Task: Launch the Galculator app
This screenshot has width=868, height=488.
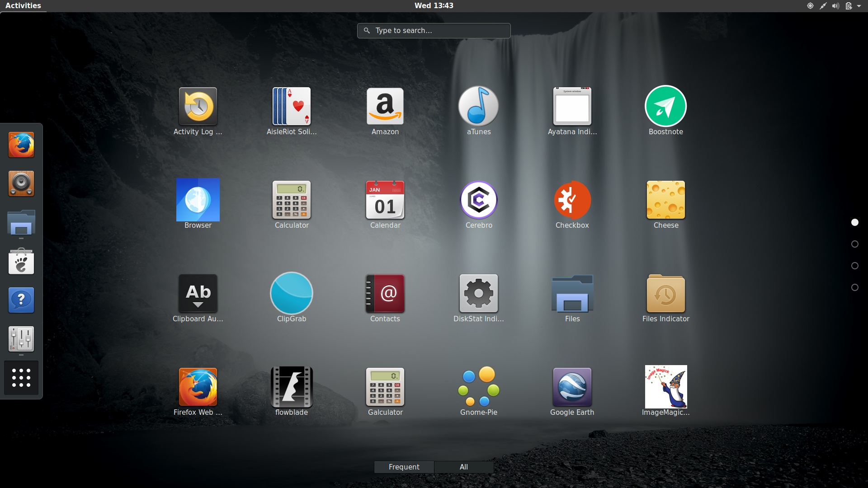Action: (x=385, y=386)
